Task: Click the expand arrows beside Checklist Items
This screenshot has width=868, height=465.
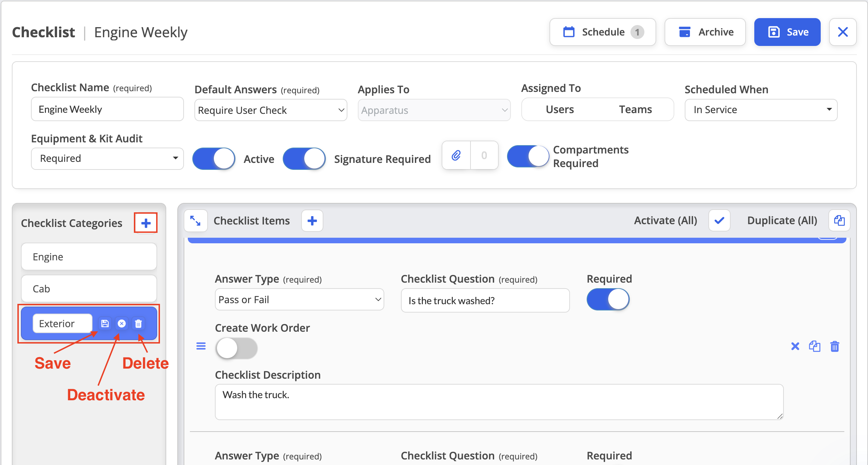Action: [195, 221]
